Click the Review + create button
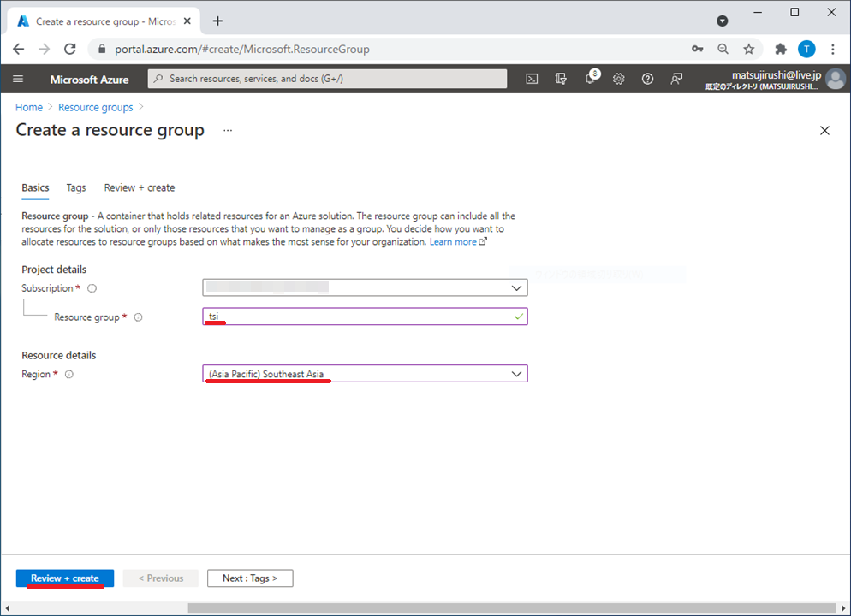 pos(65,578)
